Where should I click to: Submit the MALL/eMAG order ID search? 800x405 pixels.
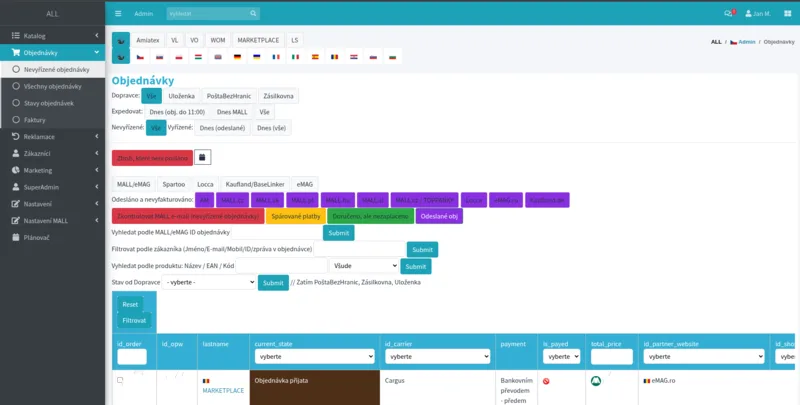click(339, 233)
